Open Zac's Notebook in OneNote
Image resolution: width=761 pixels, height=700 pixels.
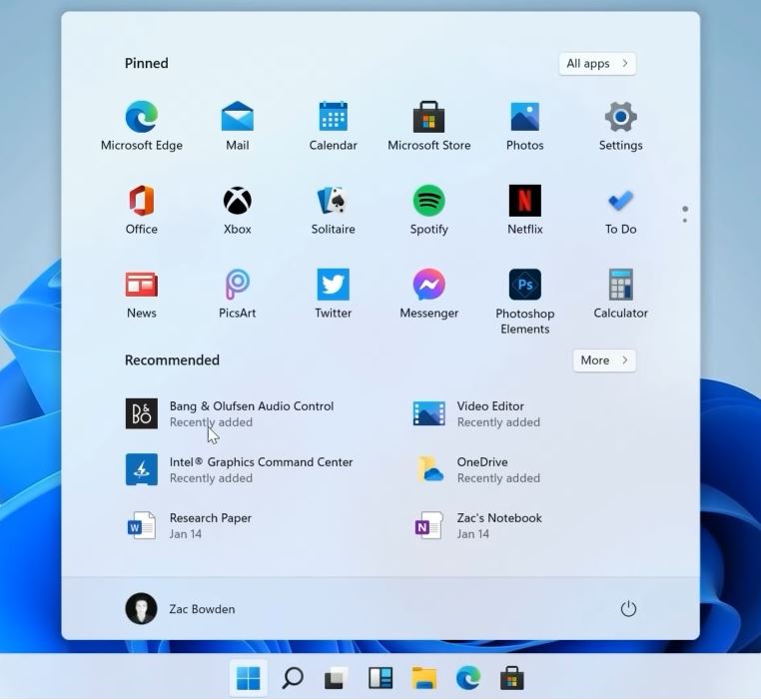coord(477,525)
